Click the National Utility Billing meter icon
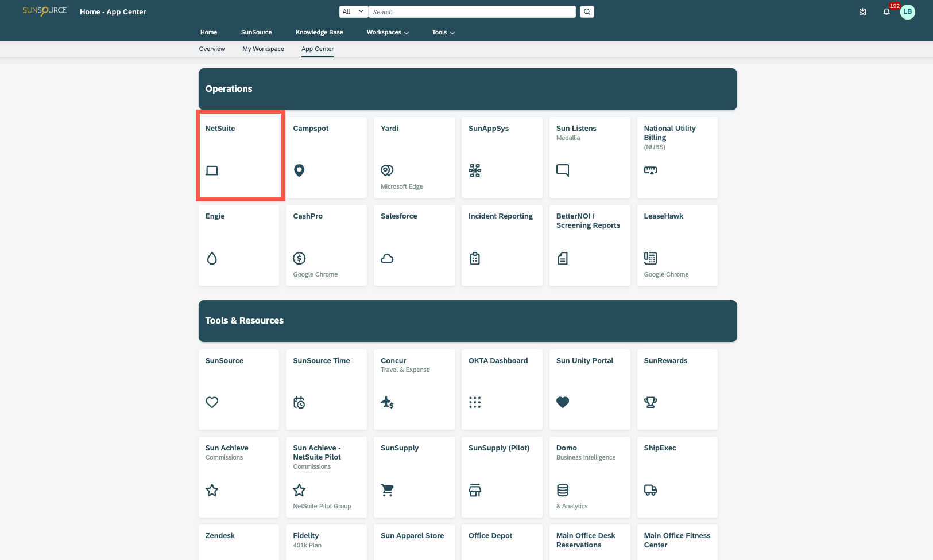 point(651,170)
